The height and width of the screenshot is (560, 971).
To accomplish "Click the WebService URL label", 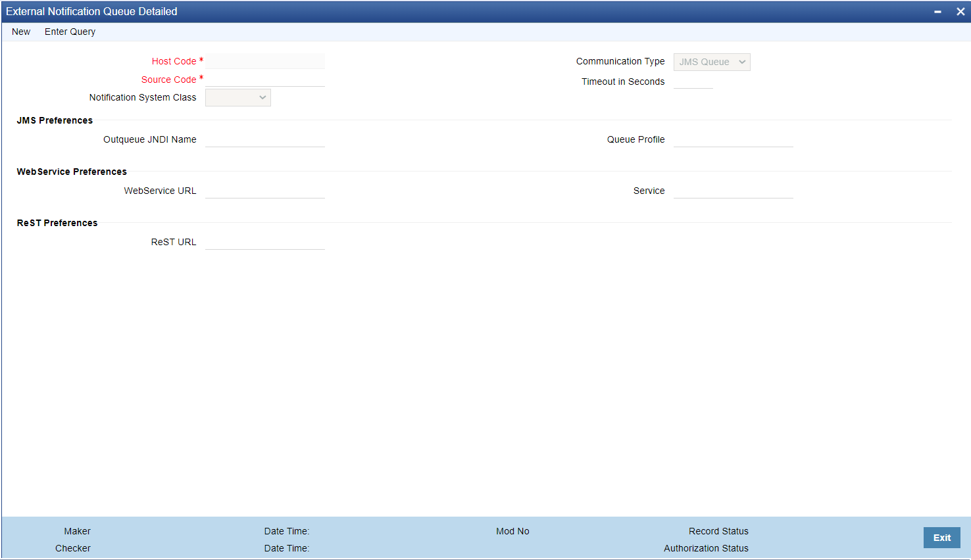I will pos(160,191).
